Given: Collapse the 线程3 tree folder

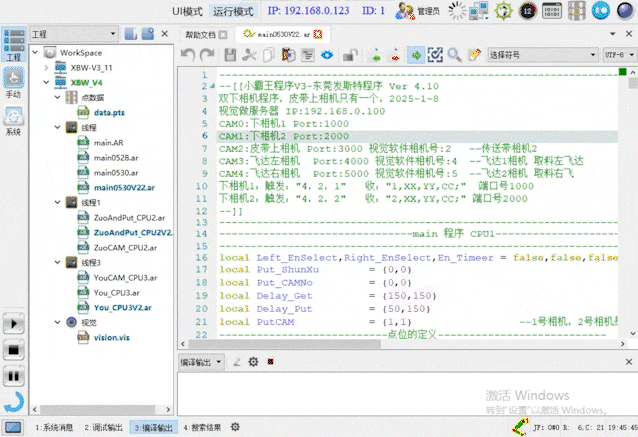Looking at the screenshot, I should point(57,262).
